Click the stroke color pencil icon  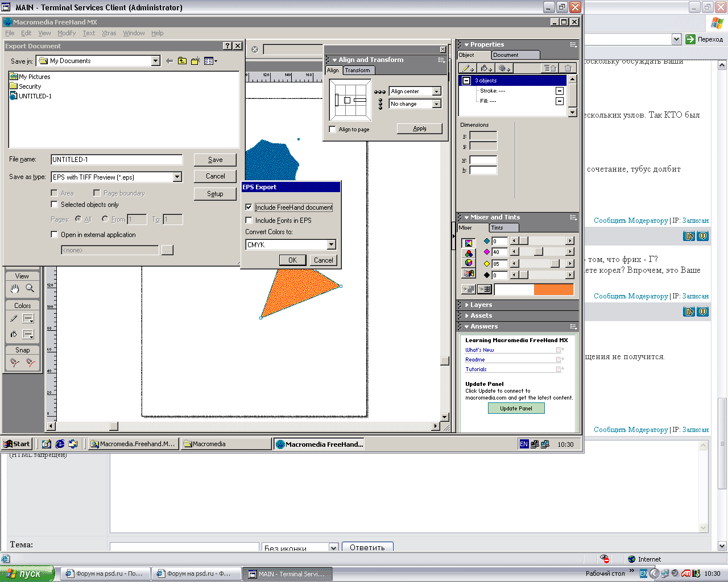point(14,318)
